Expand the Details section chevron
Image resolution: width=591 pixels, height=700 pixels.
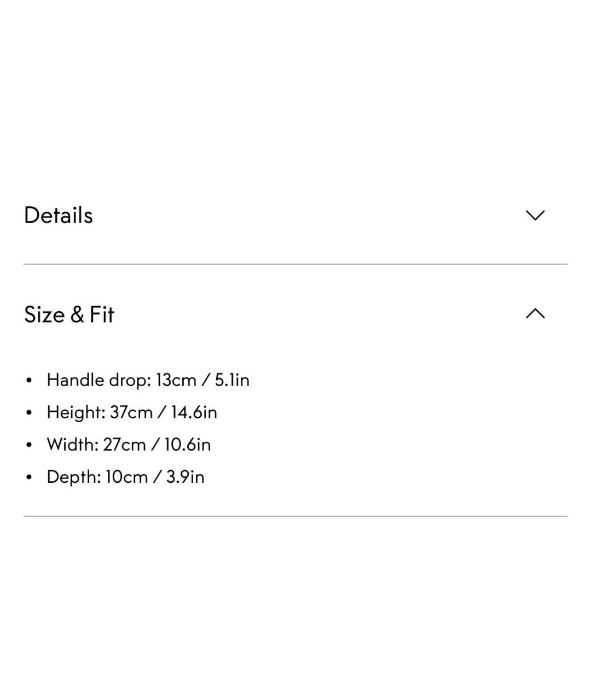tap(535, 215)
